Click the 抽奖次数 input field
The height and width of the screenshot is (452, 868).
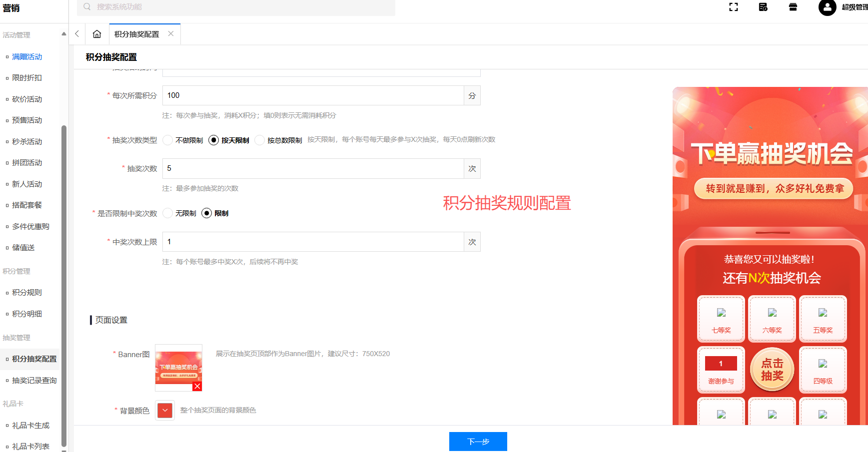click(313, 169)
